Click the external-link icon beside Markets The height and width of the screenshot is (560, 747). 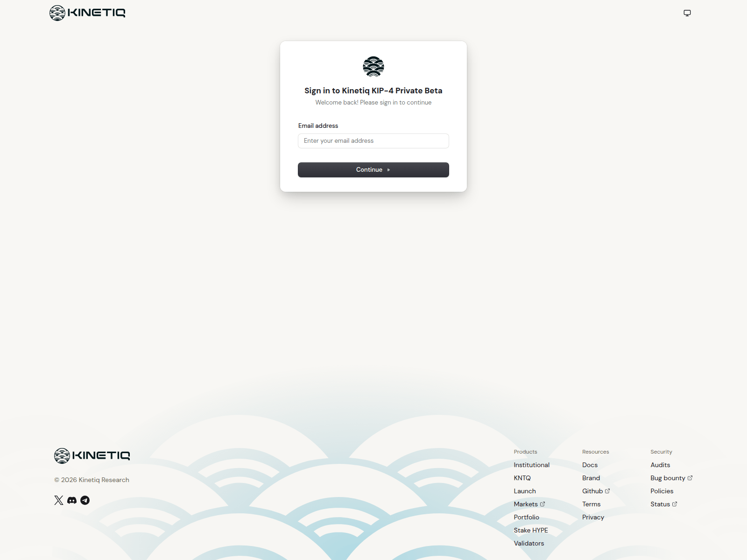543,504
